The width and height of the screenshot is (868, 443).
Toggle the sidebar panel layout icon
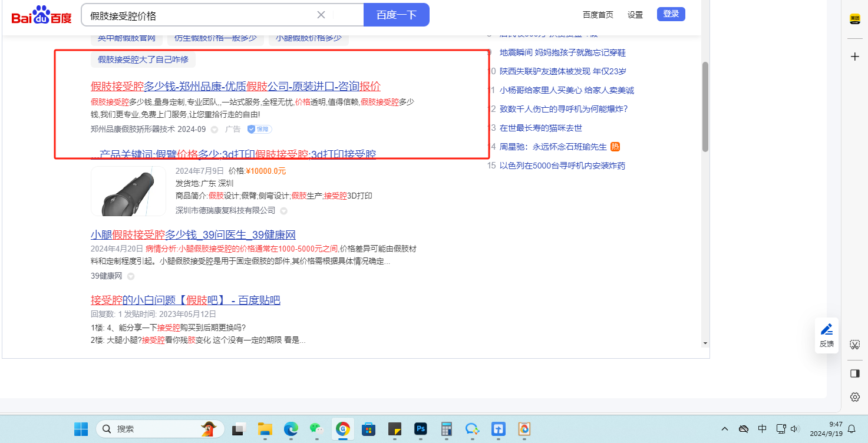854,373
